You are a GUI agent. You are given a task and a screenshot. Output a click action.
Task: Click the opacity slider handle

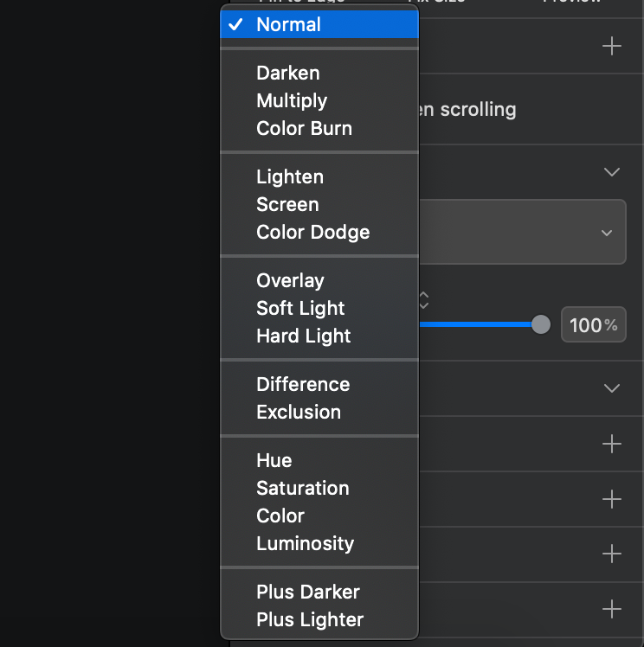tap(541, 324)
